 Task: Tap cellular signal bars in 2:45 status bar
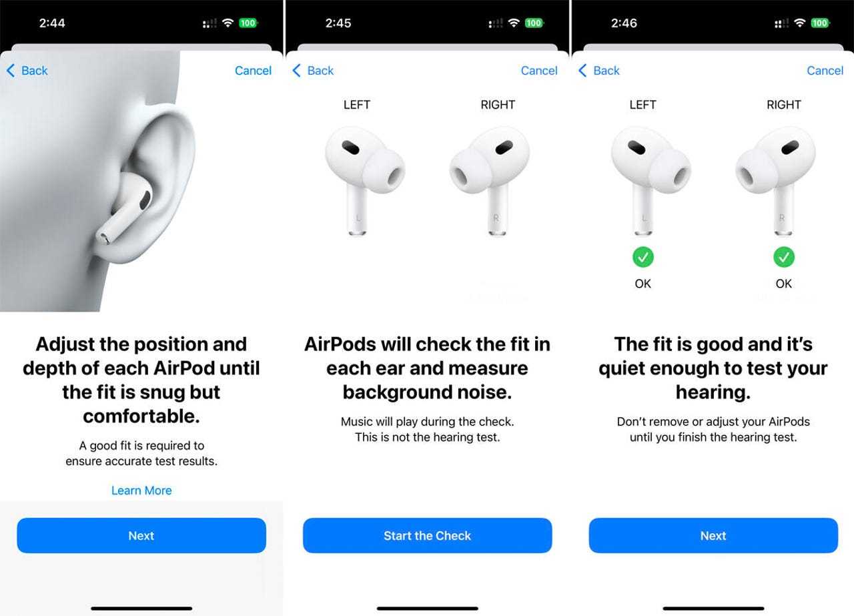(496, 23)
